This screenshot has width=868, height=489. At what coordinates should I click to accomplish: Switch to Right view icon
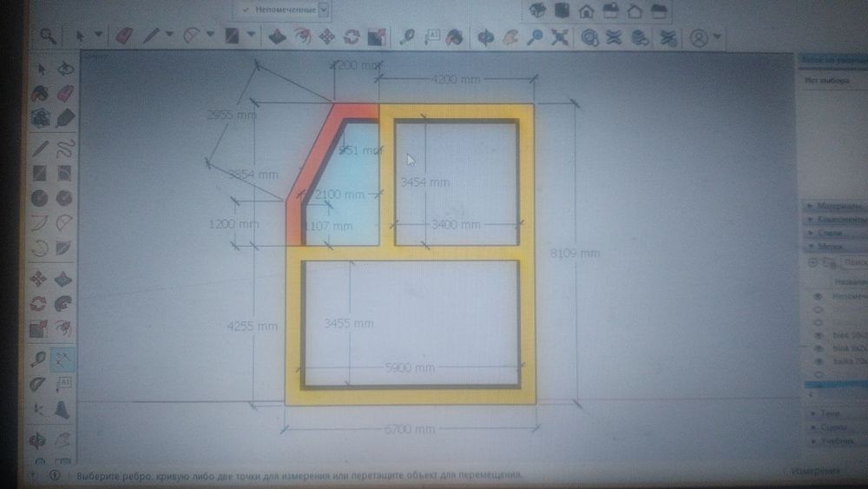[x=610, y=10]
